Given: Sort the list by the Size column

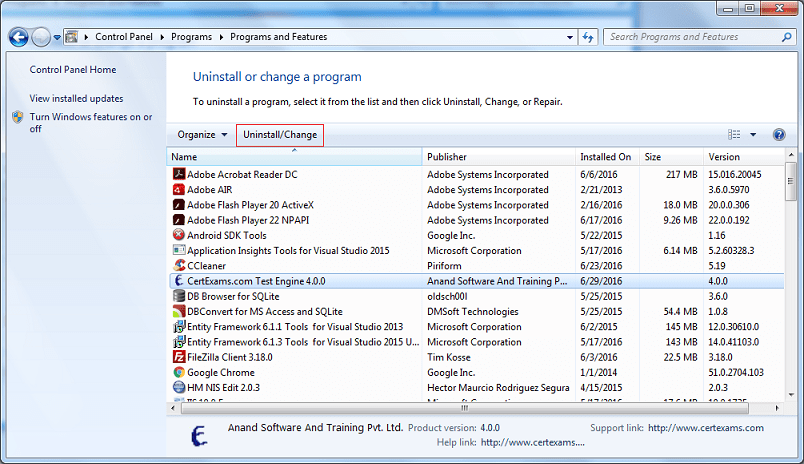Looking at the screenshot, I should click(671, 157).
